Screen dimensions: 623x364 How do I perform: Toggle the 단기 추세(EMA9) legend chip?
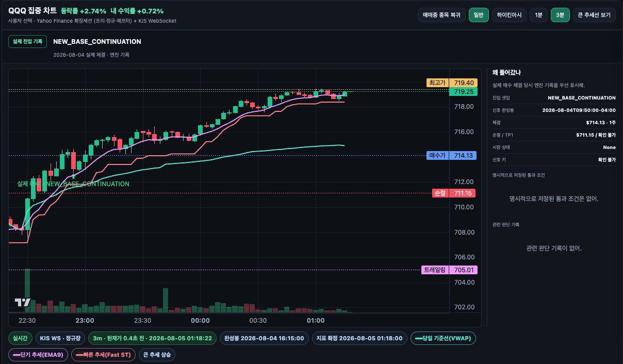pyautogui.click(x=38, y=355)
